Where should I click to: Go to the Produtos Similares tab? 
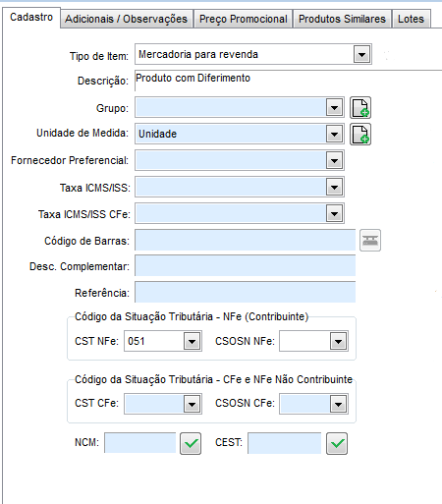342,19
